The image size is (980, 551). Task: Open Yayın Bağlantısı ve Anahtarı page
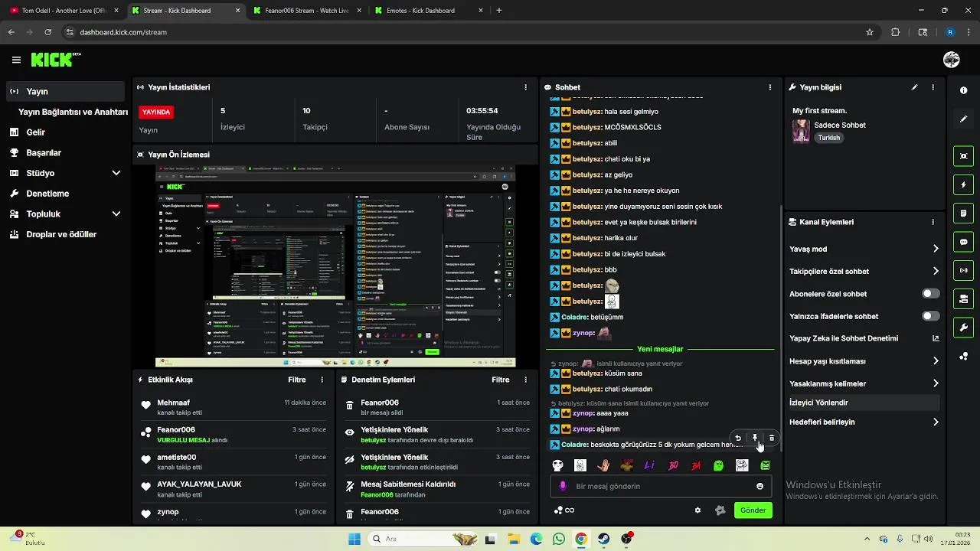point(73,112)
